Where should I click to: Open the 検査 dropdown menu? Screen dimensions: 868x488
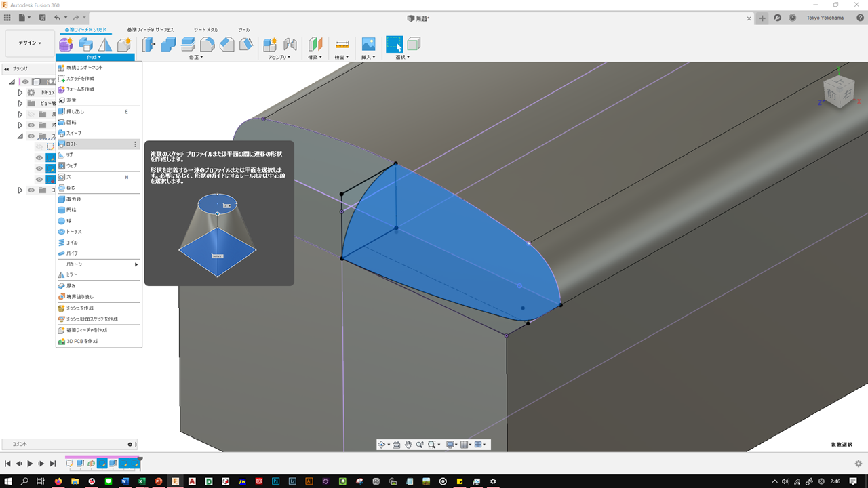(342, 57)
